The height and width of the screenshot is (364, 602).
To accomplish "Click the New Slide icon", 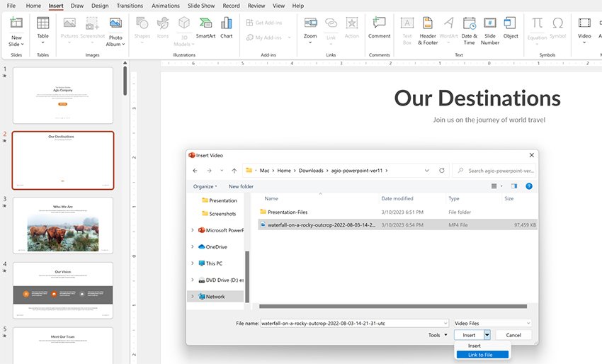I will click(16, 23).
